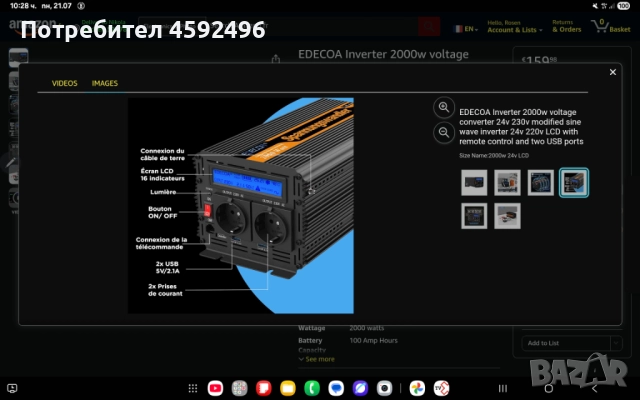Zoom out of the product image
Image resolution: width=640 pixels, height=400 pixels.
tap(444, 133)
